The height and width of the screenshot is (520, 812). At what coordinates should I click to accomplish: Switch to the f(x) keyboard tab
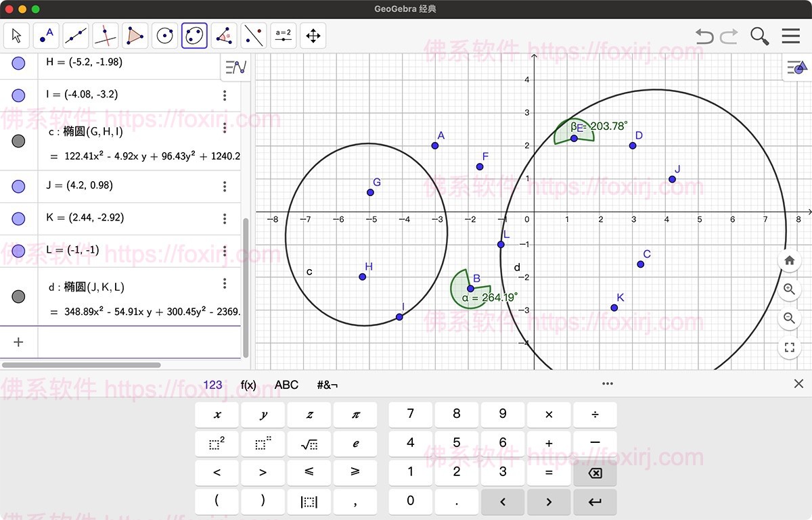[248, 385]
